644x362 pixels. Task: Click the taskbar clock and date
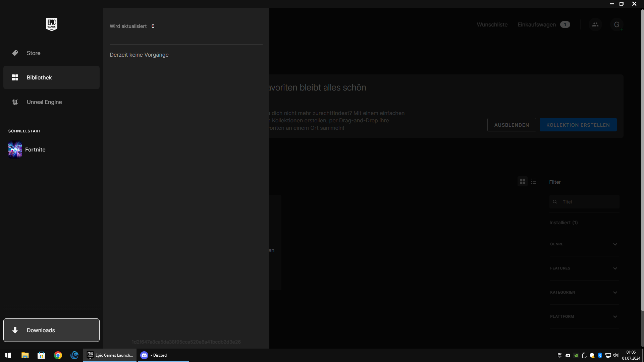(x=631, y=355)
